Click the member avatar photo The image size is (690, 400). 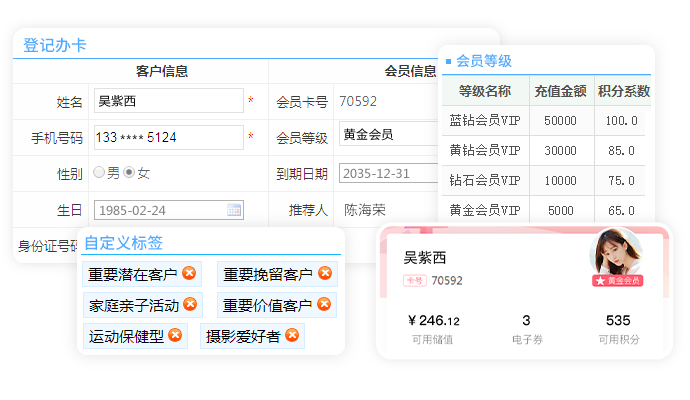(615, 254)
